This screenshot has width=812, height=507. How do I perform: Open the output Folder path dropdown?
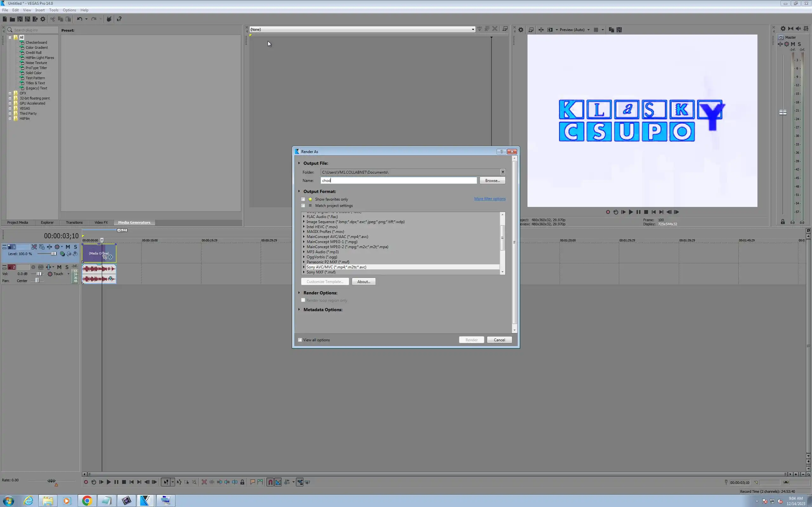[x=503, y=172]
